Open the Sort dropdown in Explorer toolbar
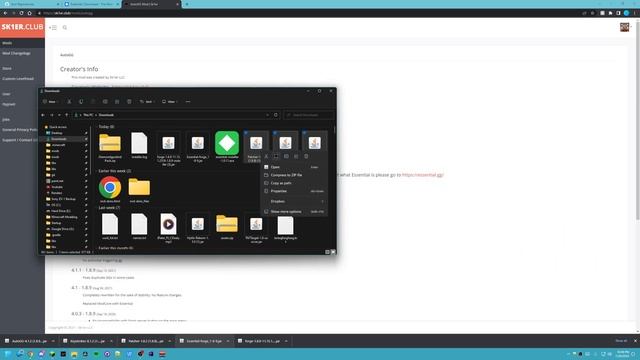This screenshot has width=640, height=360. (147, 102)
